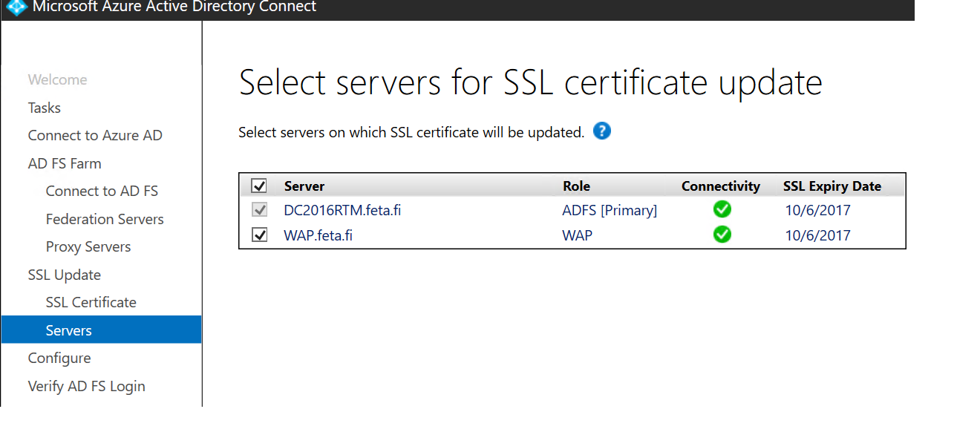Viewport: 980px width, 432px height.
Task: Click green connectivity check for DC2016RTM.feta.fi
Action: [x=722, y=209]
